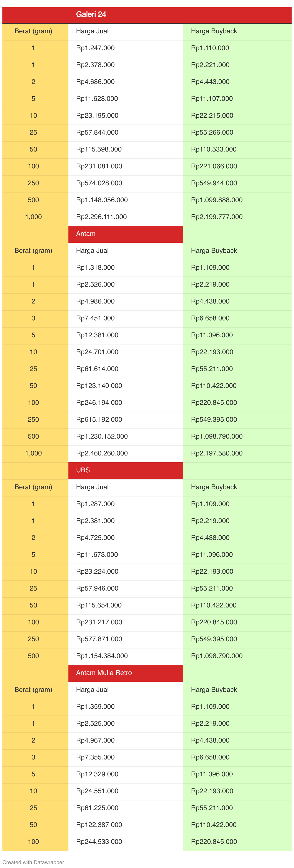Click the Rp549.944.000 buyback cell

tap(214, 183)
